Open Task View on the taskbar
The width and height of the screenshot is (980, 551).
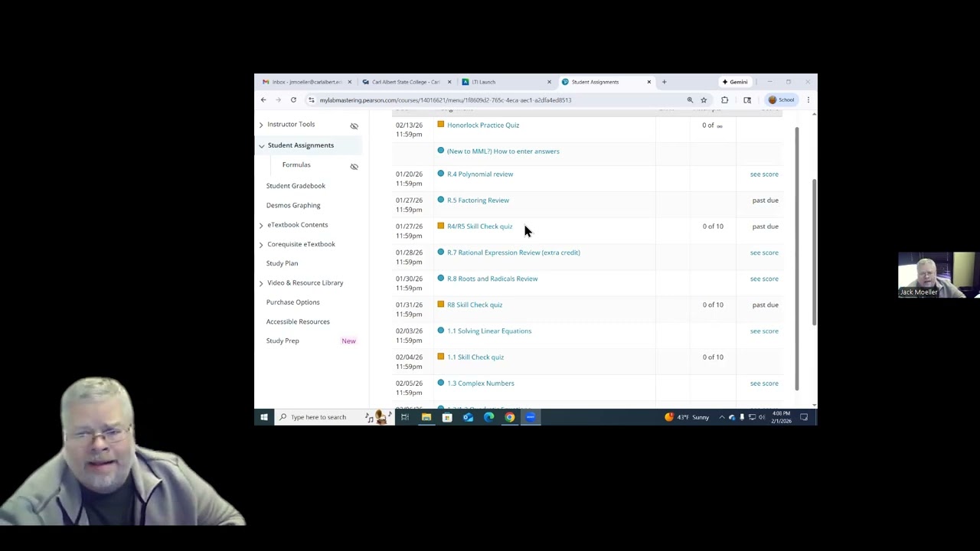(405, 417)
